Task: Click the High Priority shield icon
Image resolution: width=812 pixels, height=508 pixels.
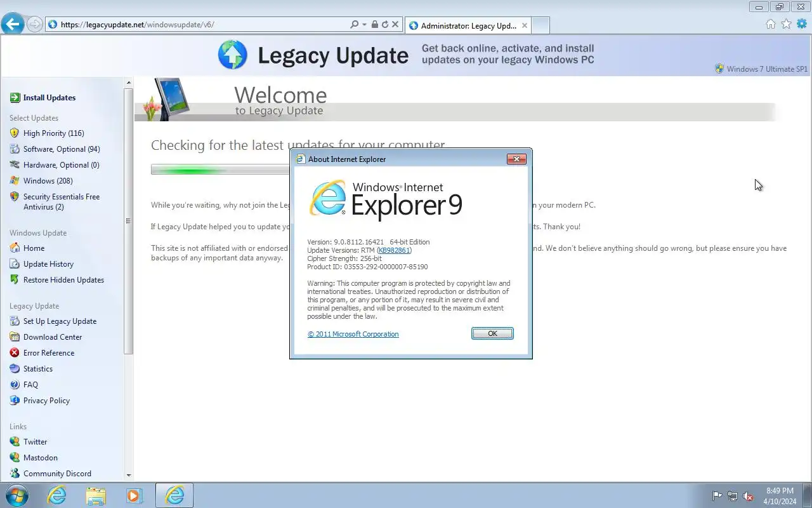Action: [x=15, y=133]
